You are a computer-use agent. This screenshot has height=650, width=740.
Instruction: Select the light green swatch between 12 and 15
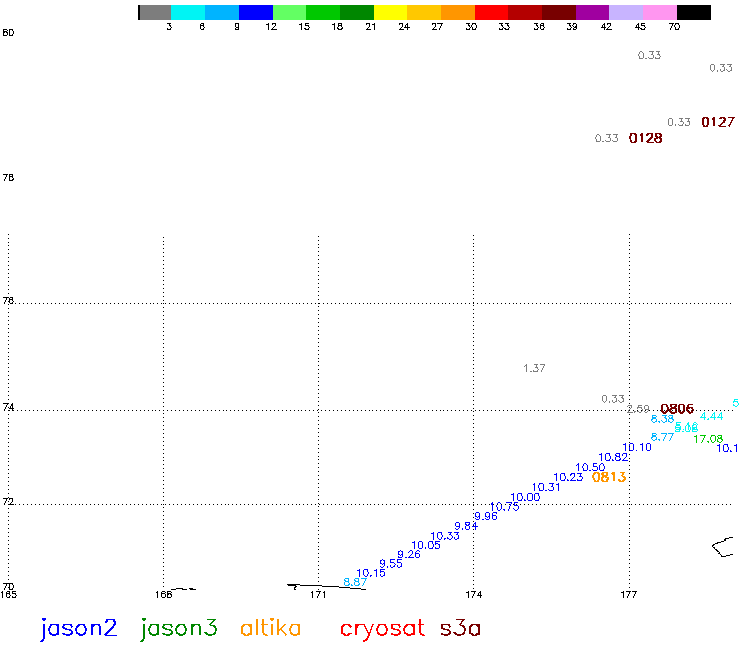pyautogui.click(x=289, y=12)
